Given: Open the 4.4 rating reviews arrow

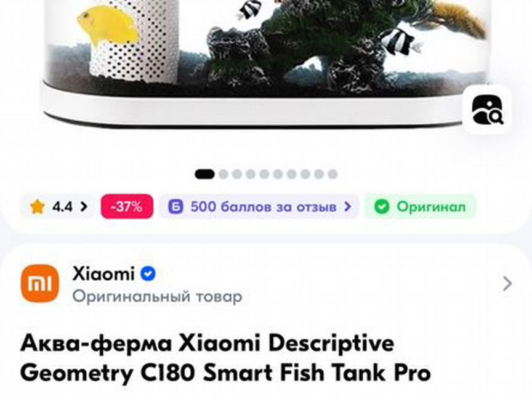Looking at the screenshot, I should pos(84,206).
